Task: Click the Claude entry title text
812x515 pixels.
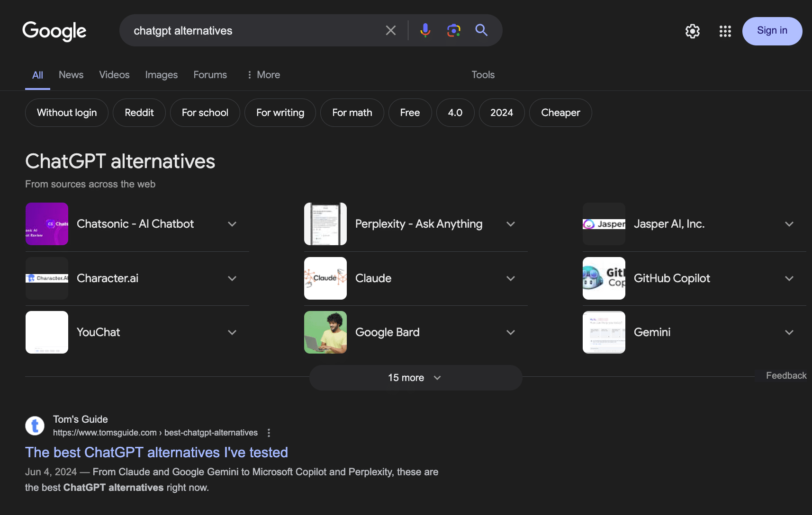Action: tap(373, 278)
